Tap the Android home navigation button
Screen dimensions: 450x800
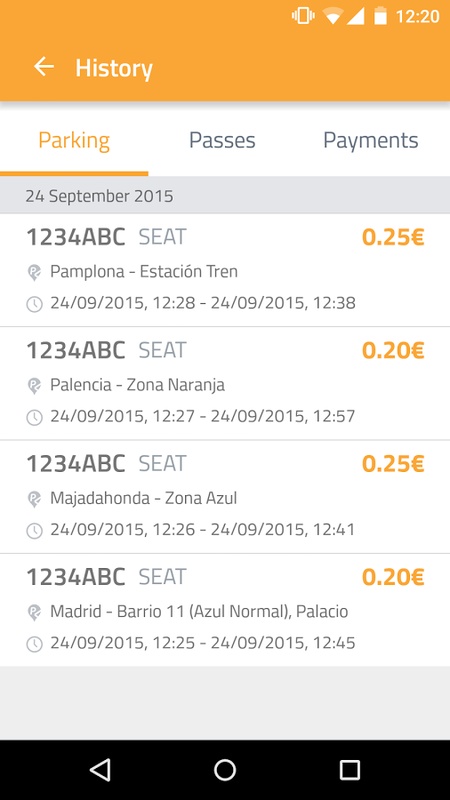point(225,769)
